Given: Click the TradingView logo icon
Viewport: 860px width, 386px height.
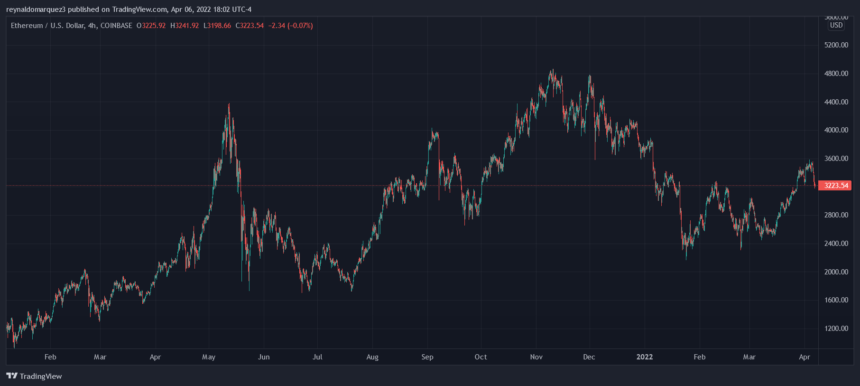Looking at the screenshot, I should [x=12, y=376].
